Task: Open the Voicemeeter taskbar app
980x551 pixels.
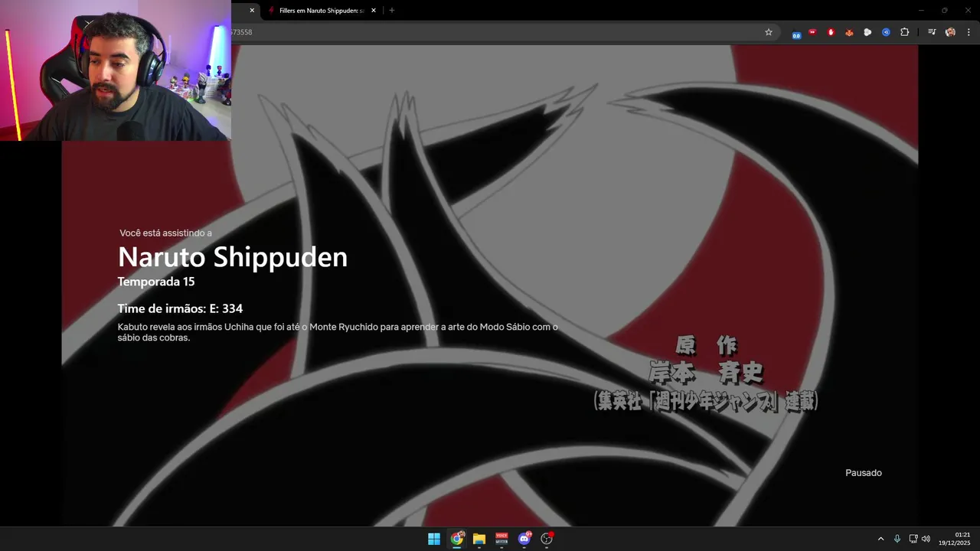Action: pos(501,539)
